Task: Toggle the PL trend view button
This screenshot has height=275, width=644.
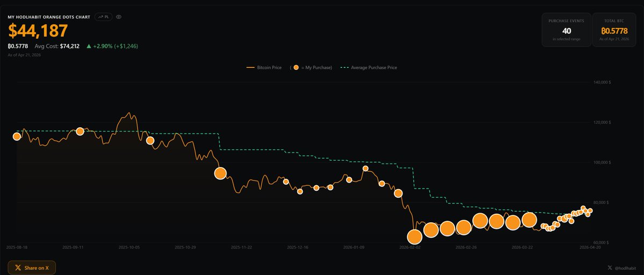Action: click(104, 17)
